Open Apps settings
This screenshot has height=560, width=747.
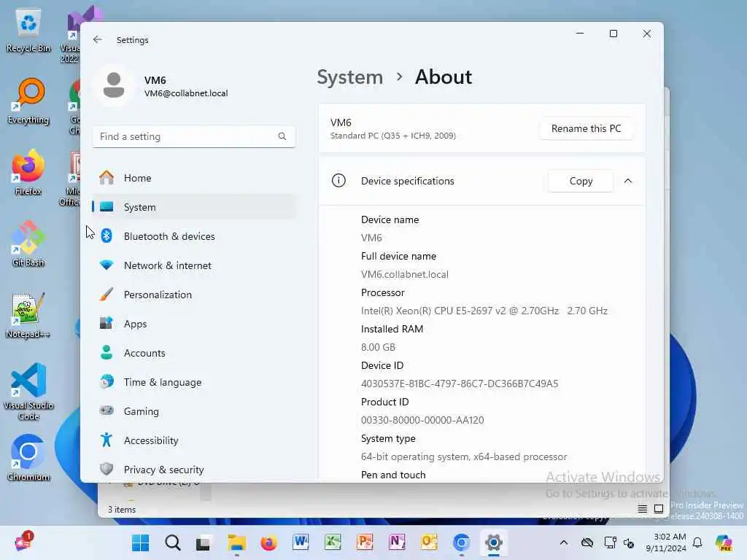tap(194, 324)
